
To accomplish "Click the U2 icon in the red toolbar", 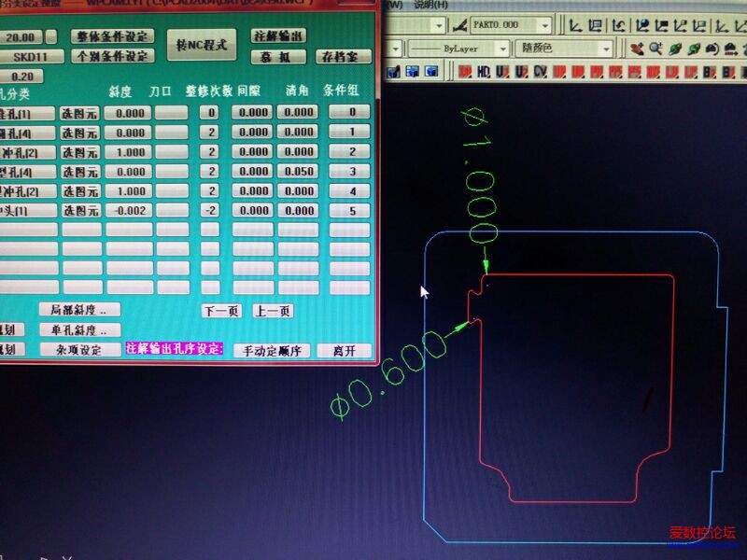I will point(521,72).
